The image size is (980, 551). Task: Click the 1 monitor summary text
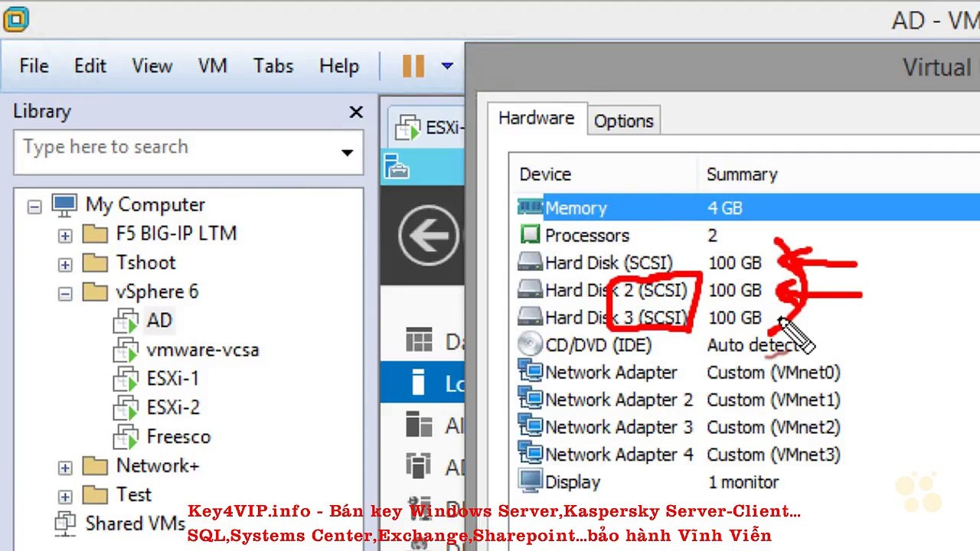(x=743, y=482)
